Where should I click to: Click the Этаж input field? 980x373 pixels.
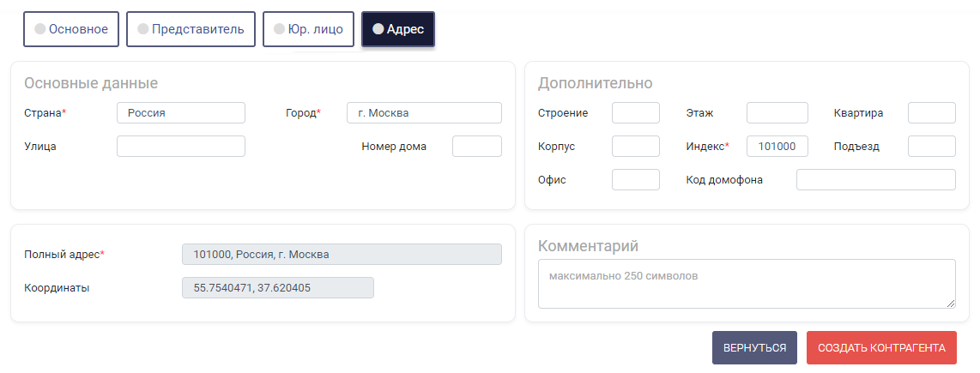point(777,113)
